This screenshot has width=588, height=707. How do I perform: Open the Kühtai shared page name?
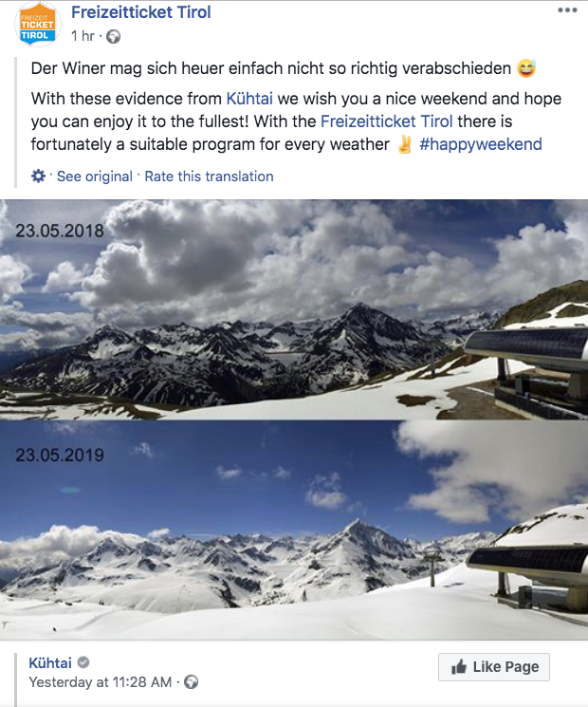click(x=50, y=662)
